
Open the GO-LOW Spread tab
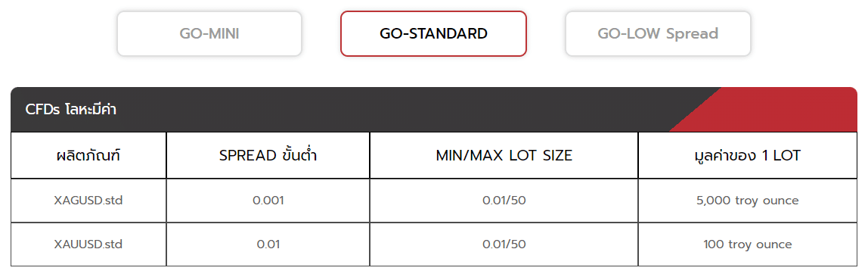point(658,34)
